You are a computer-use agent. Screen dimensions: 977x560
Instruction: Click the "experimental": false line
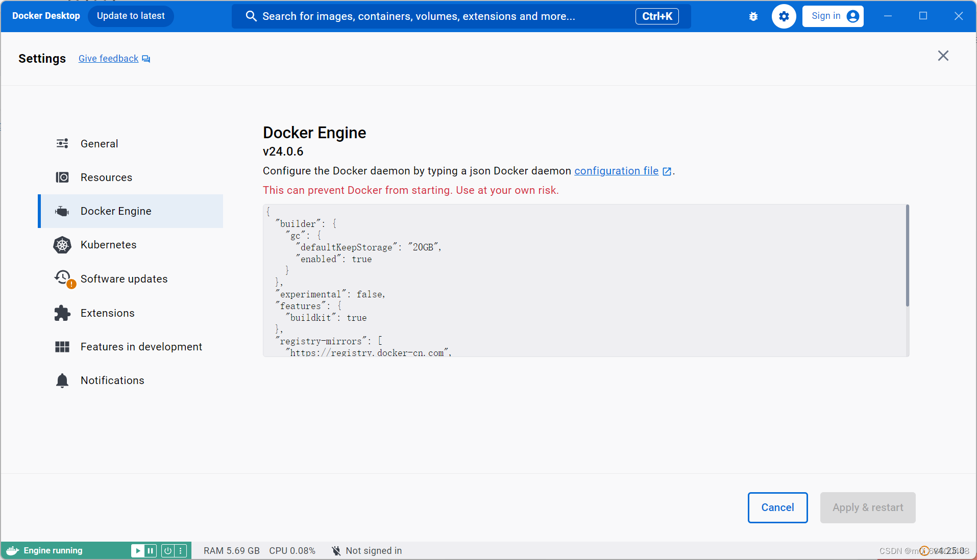pos(330,294)
